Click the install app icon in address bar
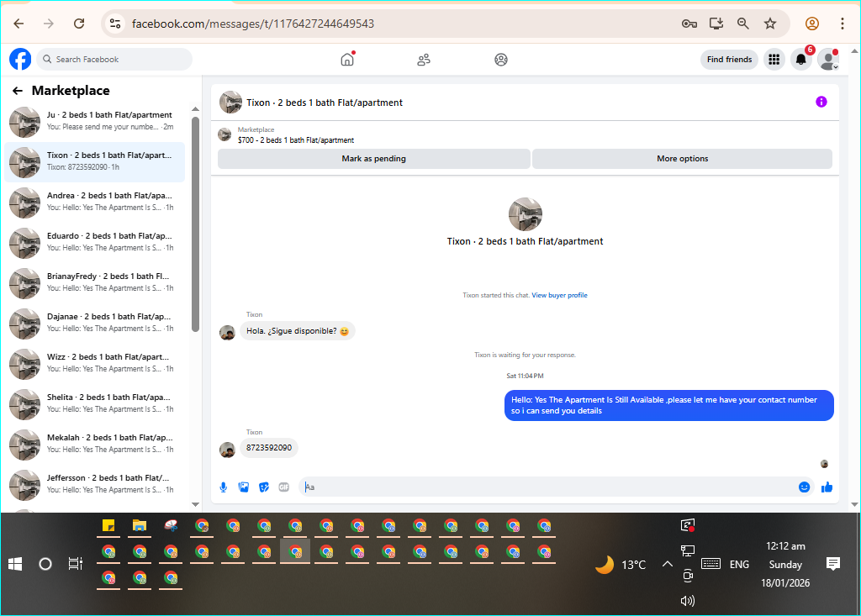 point(716,24)
